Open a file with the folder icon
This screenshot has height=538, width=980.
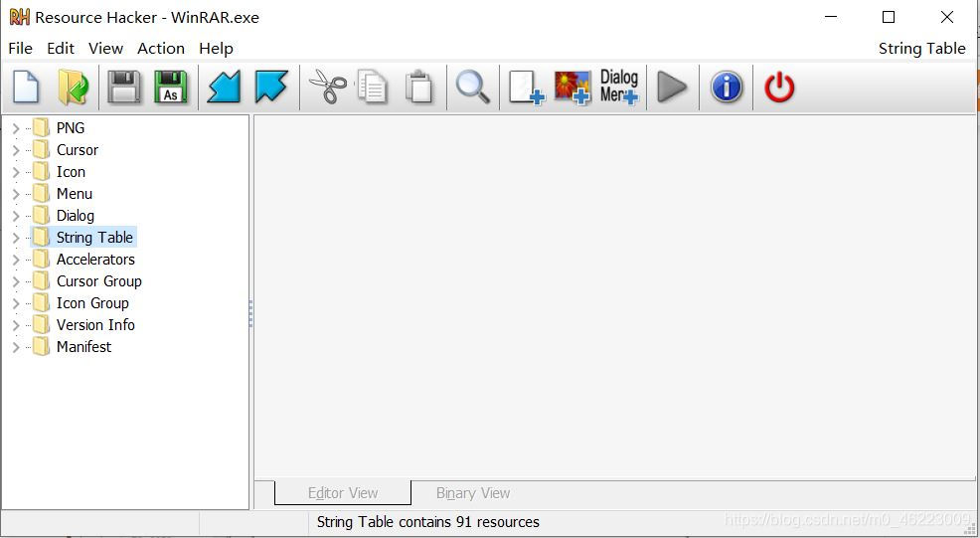pyautogui.click(x=74, y=87)
